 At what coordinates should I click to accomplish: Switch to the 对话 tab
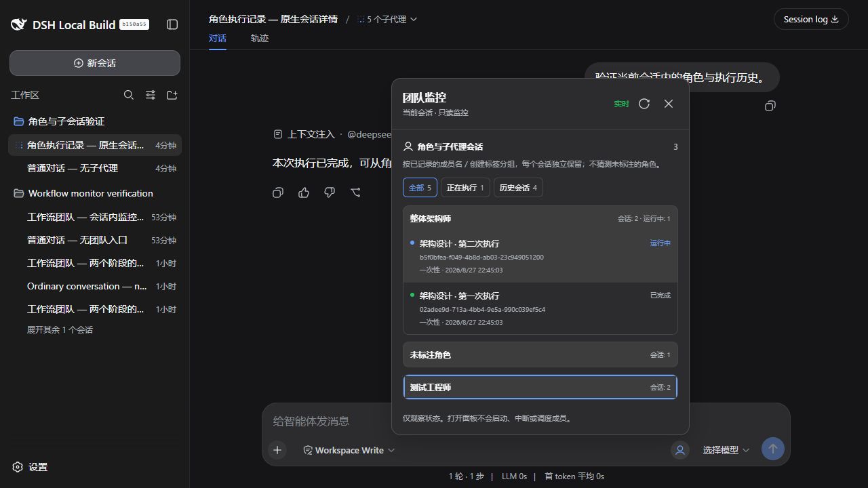pyautogui.click(x=218, y=38)
